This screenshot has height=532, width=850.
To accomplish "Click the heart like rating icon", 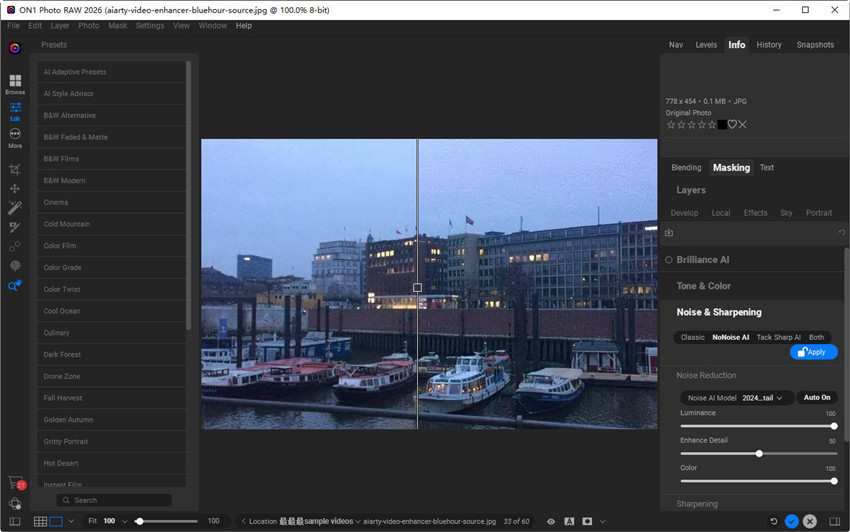I will coord(732,124).
